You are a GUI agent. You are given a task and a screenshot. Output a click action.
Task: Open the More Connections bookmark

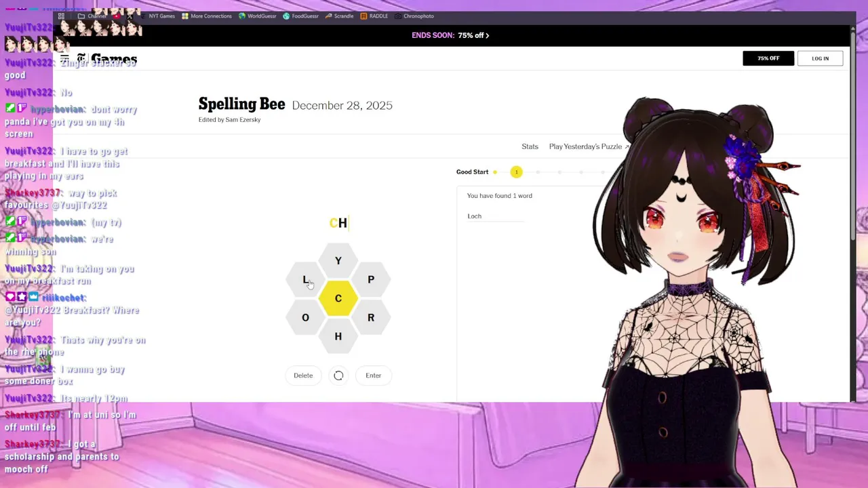tap(207, 16)
